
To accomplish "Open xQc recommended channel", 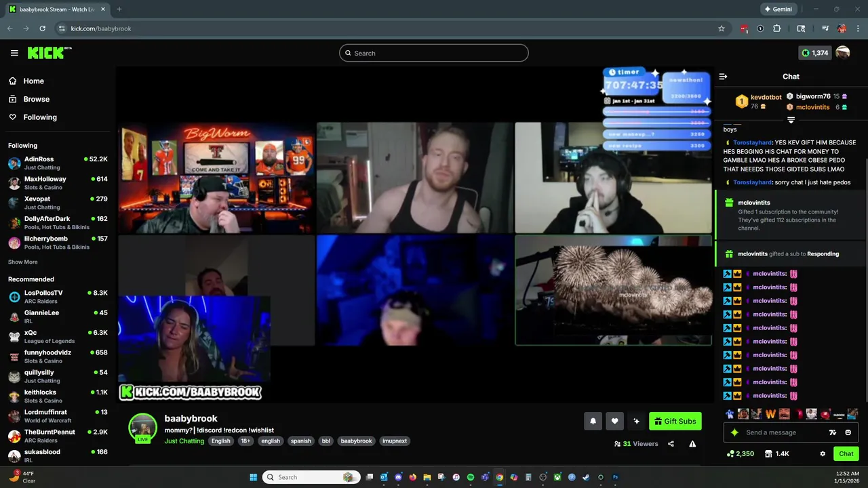I will click(58, 336).
